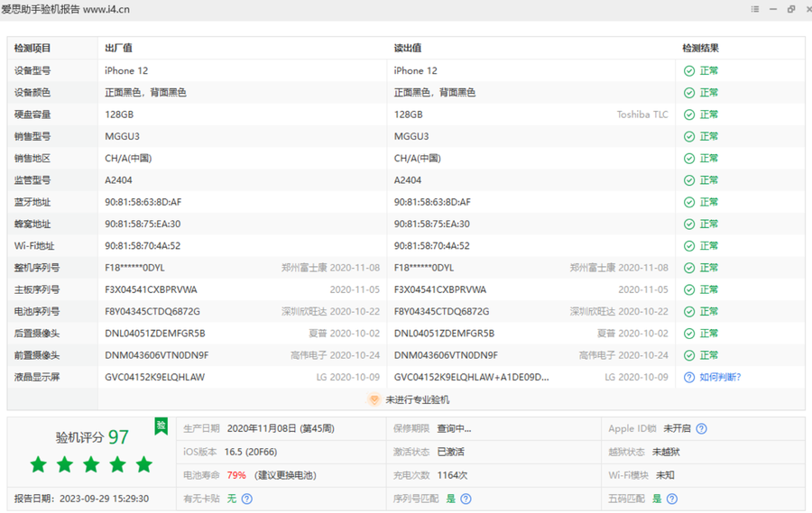Image resolution: width=812 pixels, height=513 pixels.
Task: Click the 读出值 column header
Action: pos(408,49)
